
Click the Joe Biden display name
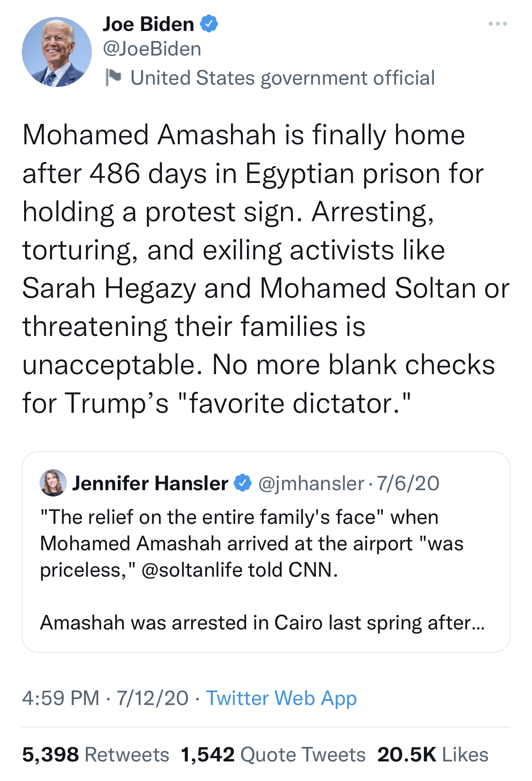click(148, 24)
